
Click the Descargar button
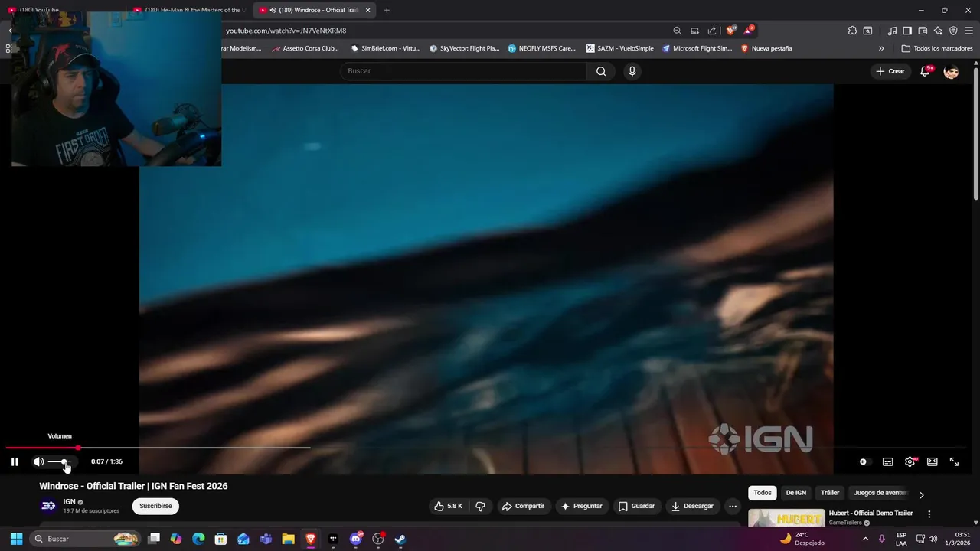click(x=693, y=506)
